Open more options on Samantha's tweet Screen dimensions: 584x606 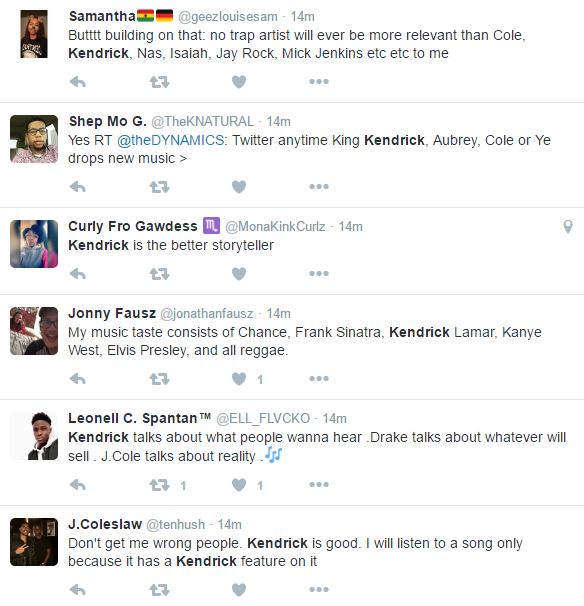point(319,82)
